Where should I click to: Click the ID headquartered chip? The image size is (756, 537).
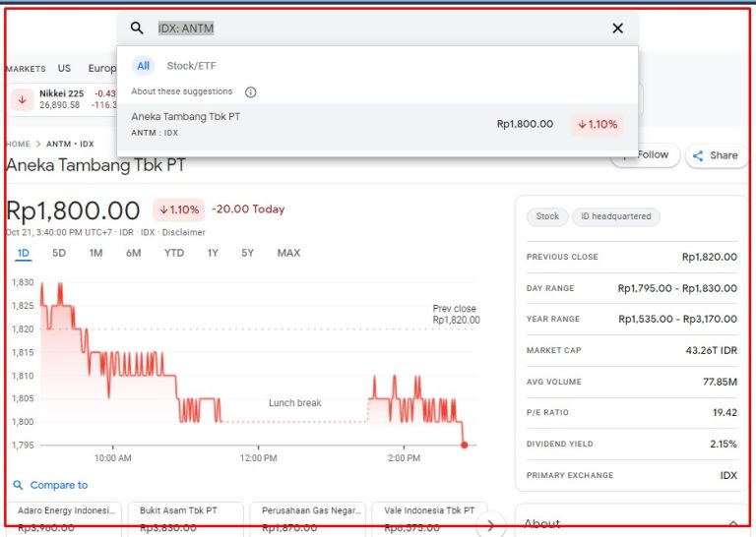click(x=615, y=216)
